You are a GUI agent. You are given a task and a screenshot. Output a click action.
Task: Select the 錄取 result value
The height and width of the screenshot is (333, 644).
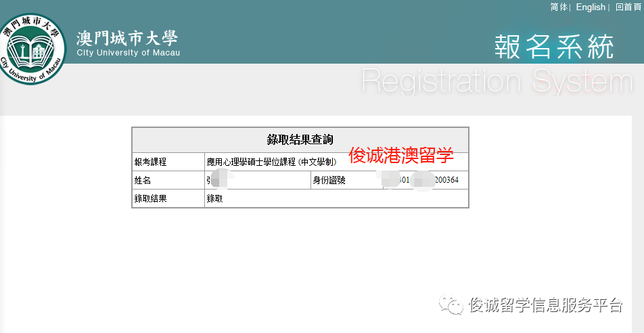[x=336, y=198]
